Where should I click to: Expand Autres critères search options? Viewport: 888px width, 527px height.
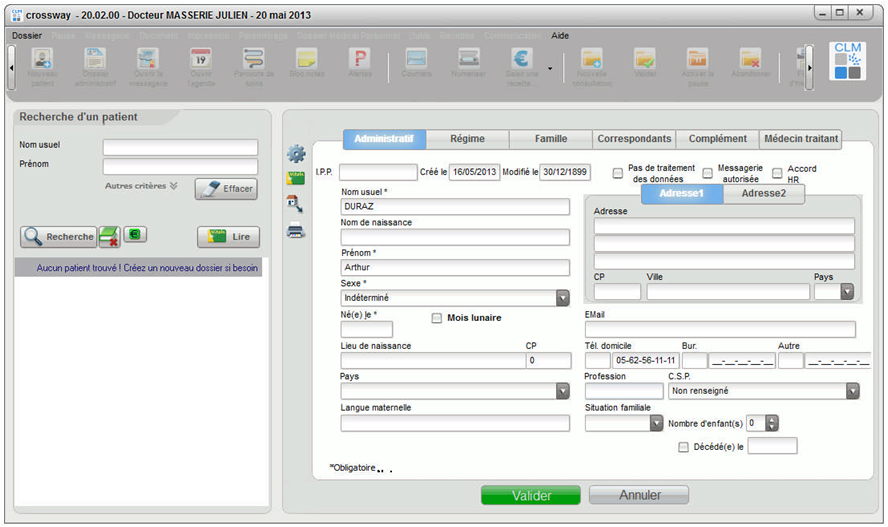click(141, 185)
